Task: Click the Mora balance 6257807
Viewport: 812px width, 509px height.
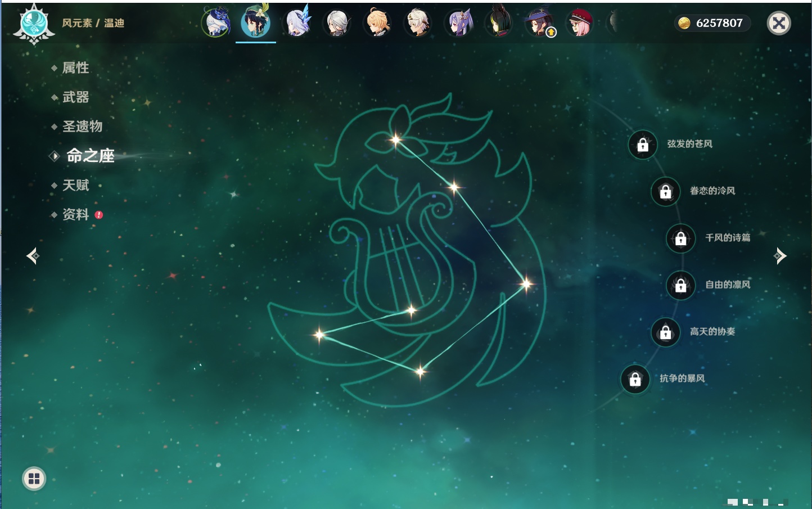Action: click(x=712, y=23)
